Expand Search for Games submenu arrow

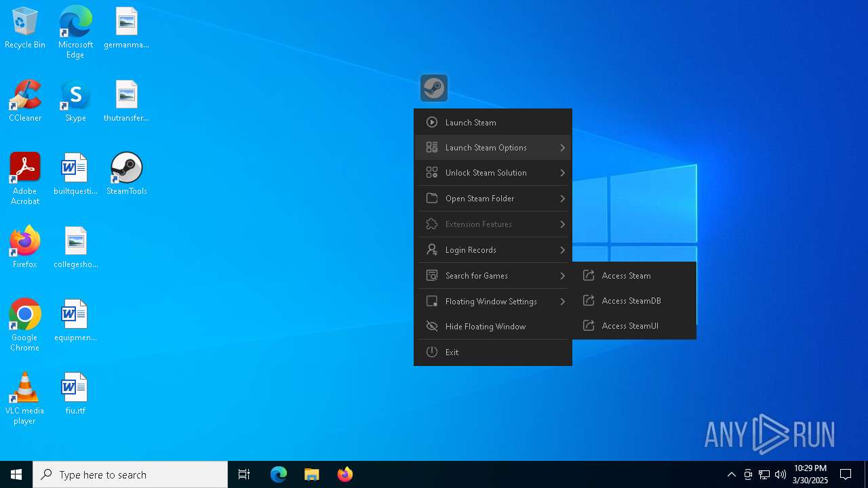tap(562, 276)
